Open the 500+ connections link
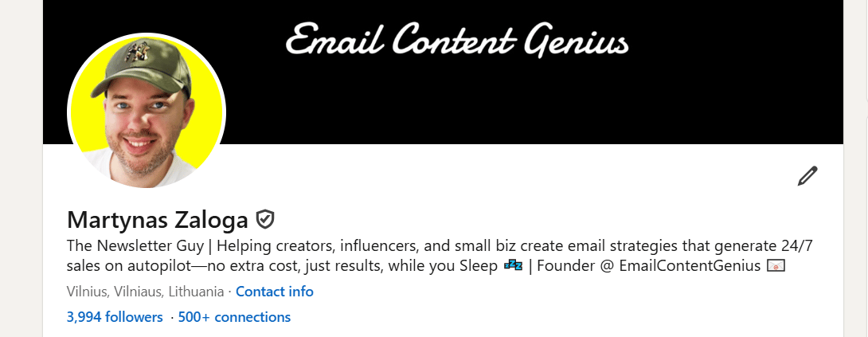 pyautogui.click(x=234, y=317)
